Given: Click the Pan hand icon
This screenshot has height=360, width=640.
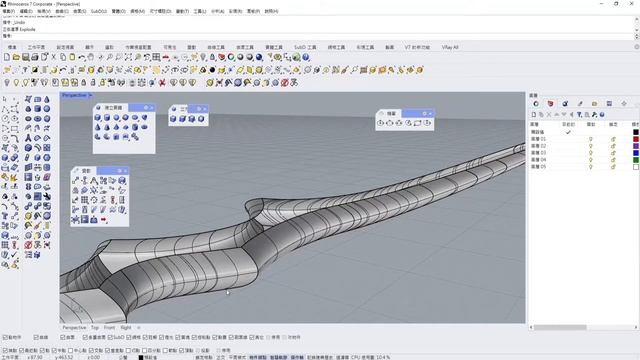Looking at the screenshot, I should click(x=91, y=57).
